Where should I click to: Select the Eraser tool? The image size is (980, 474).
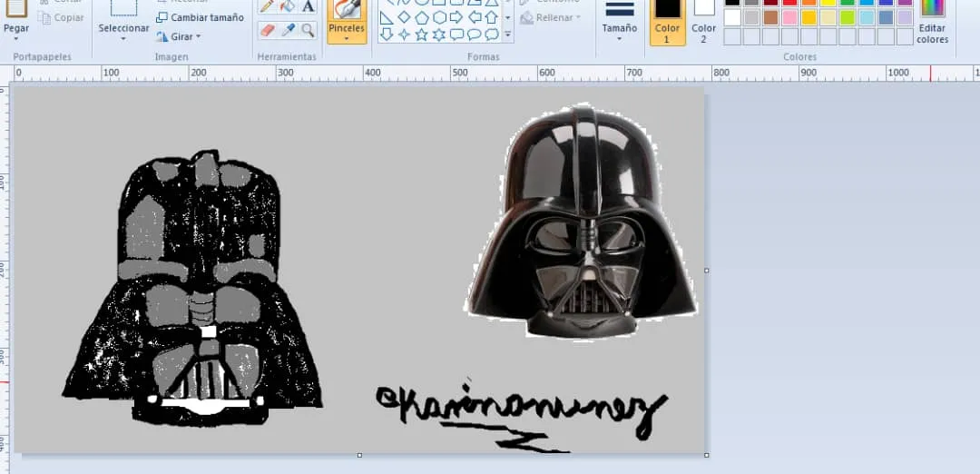(x=268, y=30)
